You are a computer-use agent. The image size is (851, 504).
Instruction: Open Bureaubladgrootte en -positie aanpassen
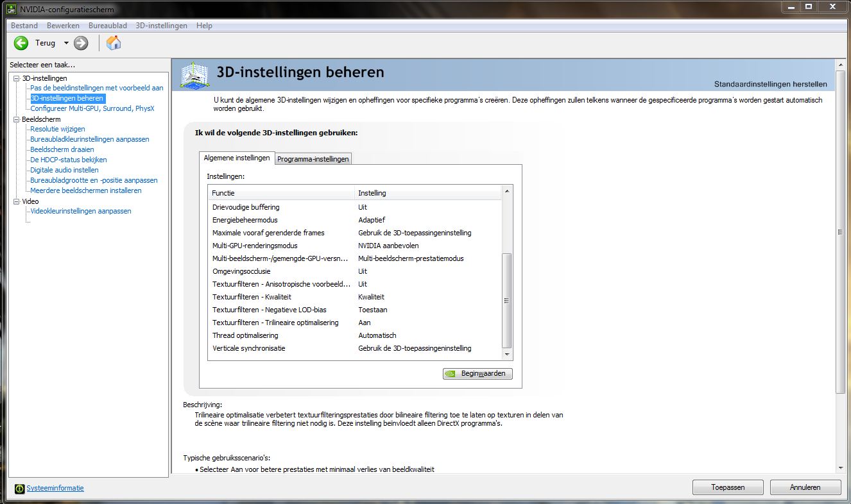(x=94, y=180)
